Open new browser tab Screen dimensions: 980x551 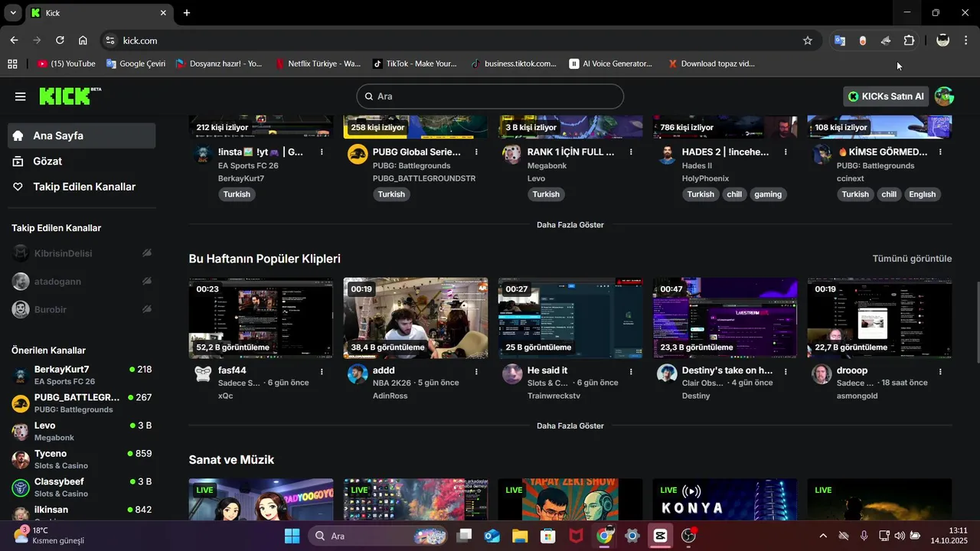tap(187, 13)
